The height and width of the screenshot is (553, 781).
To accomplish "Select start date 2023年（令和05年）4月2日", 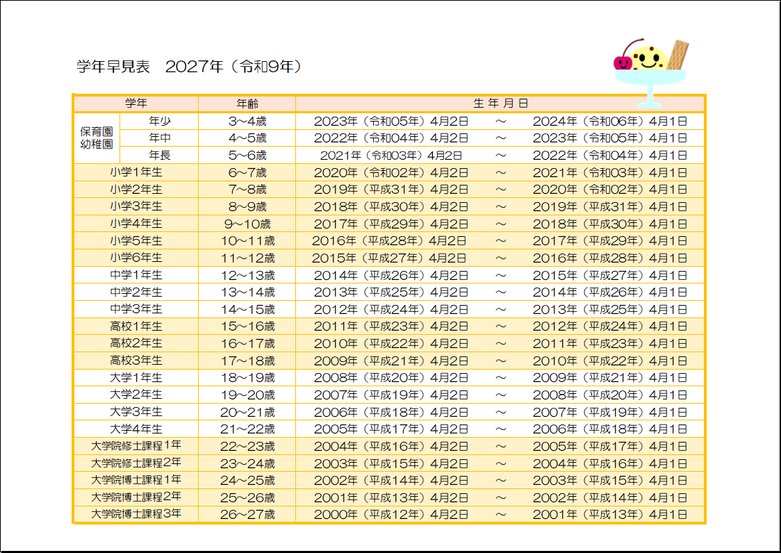I will click(391, 121).
